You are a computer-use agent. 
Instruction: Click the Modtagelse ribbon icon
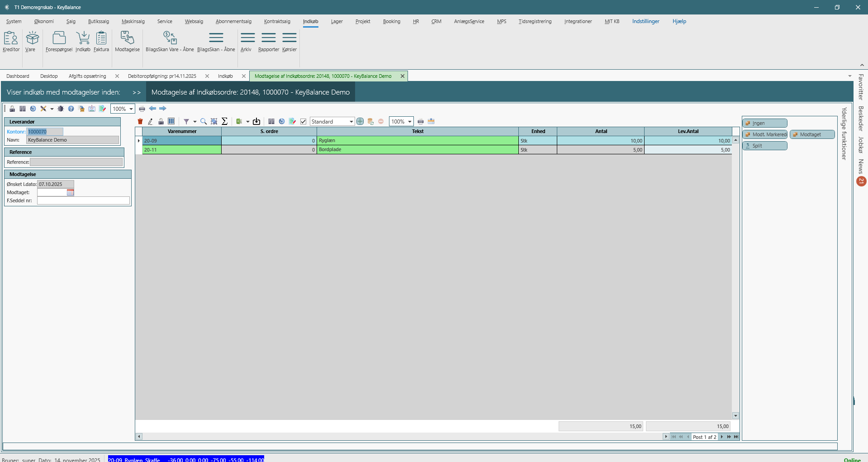point(127,41)
